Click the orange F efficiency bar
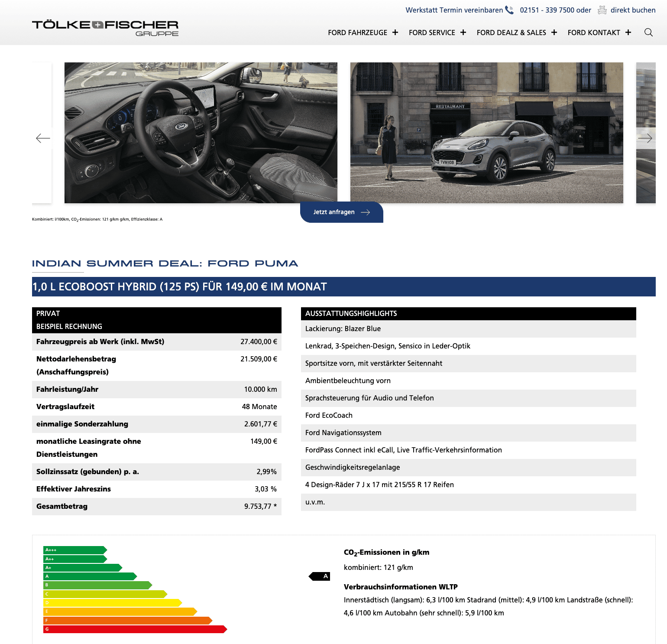667x644 pixels. pos(128,621)
